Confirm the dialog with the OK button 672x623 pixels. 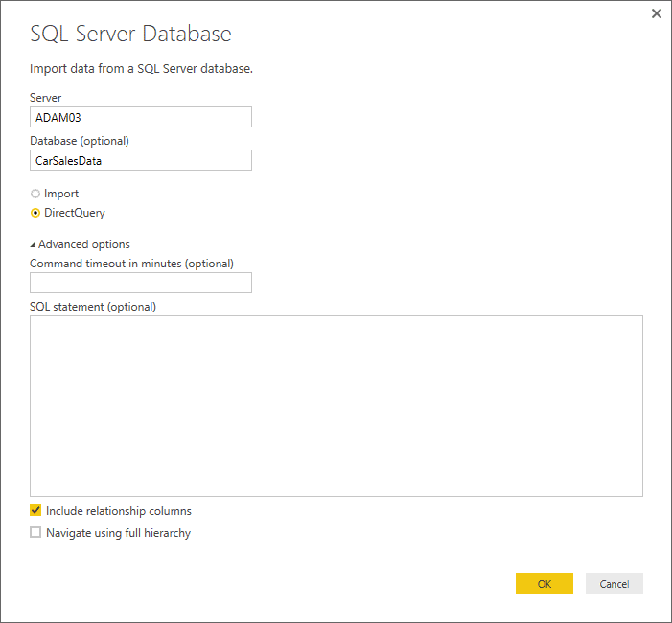point(545,584)
